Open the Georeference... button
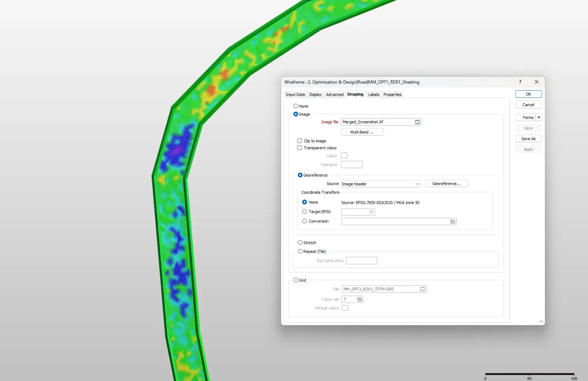This screenshot has width=588, height=381. click(x=447, y=184)
